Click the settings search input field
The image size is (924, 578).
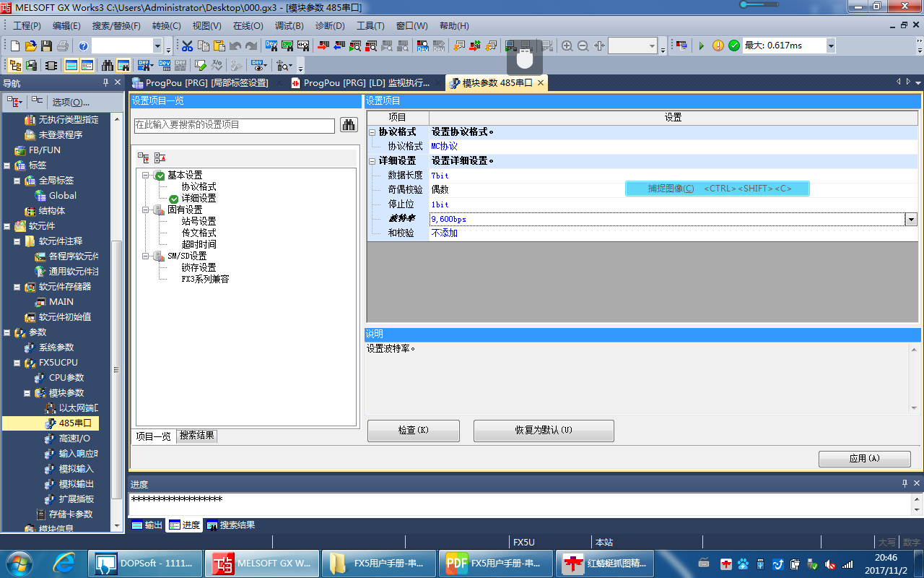pos(234,125)
